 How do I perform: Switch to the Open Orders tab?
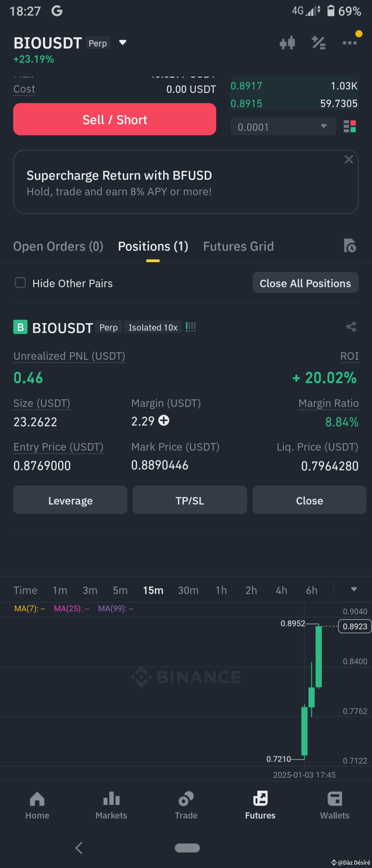(x=58, y=246)
